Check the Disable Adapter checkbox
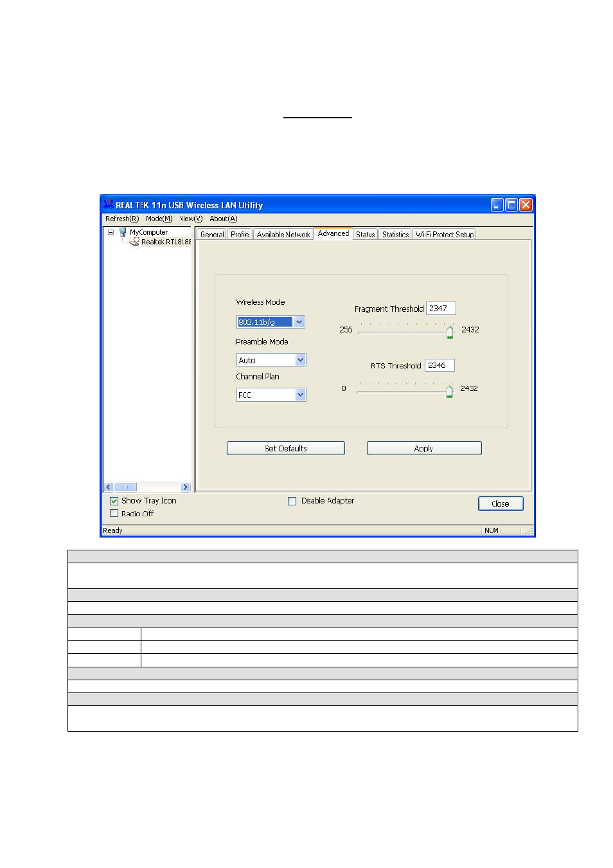This screenshot has width=613, height=868. (x=292, y=501)
